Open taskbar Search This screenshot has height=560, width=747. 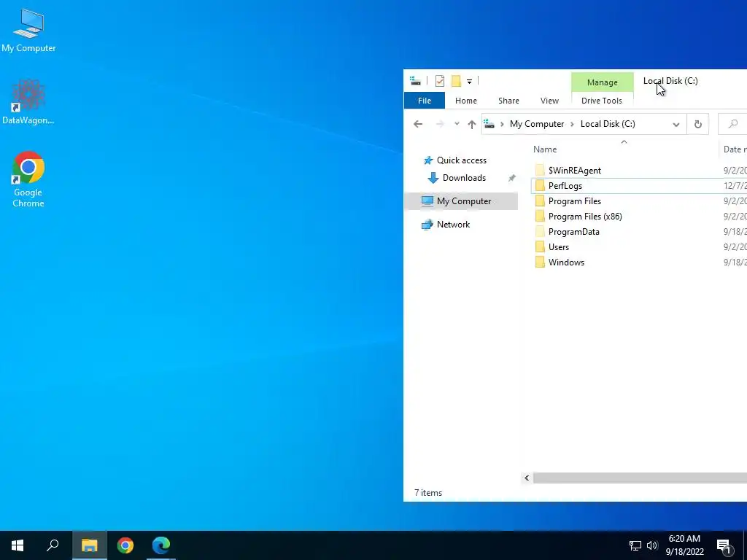click(53, 545)
